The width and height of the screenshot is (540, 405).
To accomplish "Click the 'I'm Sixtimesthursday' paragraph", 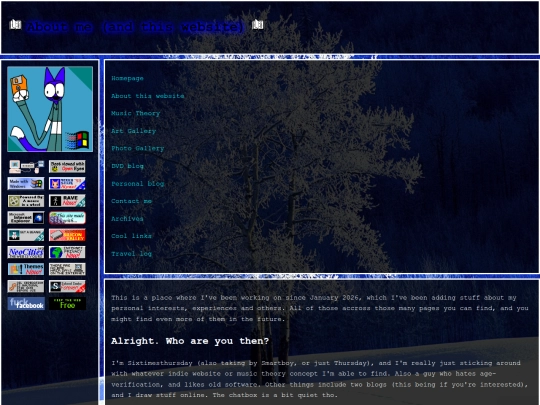I will 320,379.
